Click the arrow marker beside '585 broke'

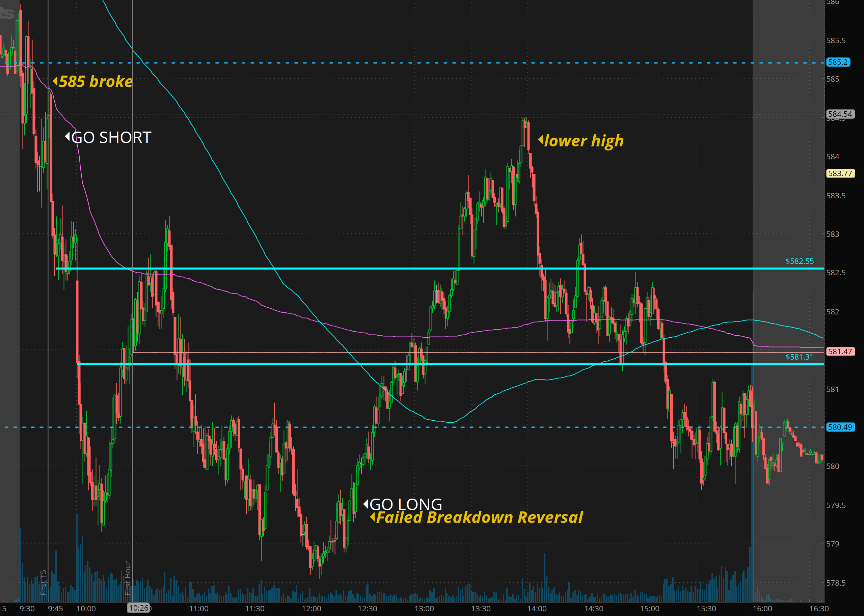pos(55,81)
